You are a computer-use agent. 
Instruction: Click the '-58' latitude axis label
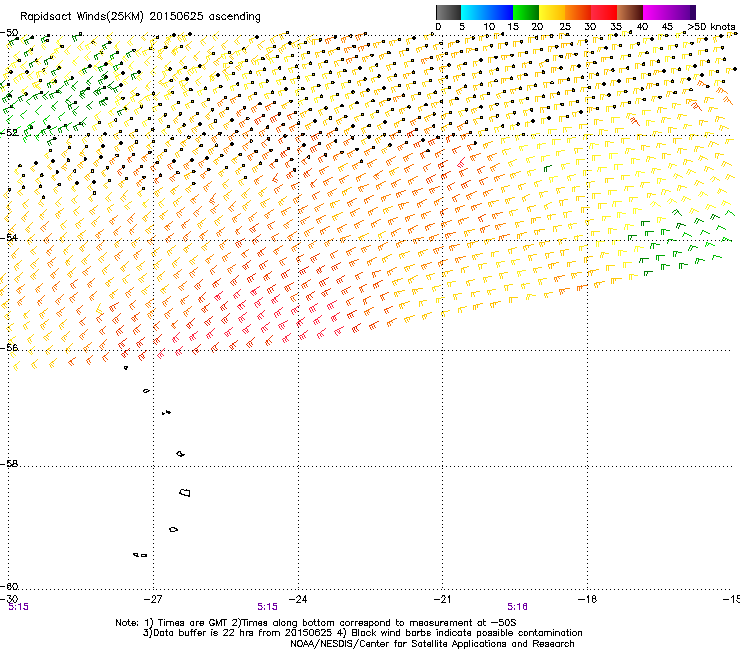tap(9, 464)
